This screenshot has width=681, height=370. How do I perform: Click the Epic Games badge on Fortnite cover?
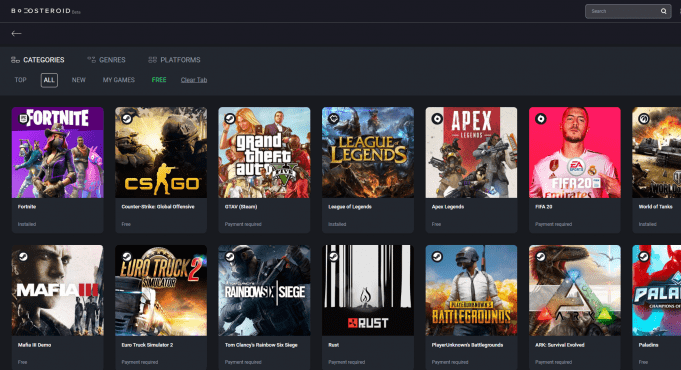click(x=23, y=119)
